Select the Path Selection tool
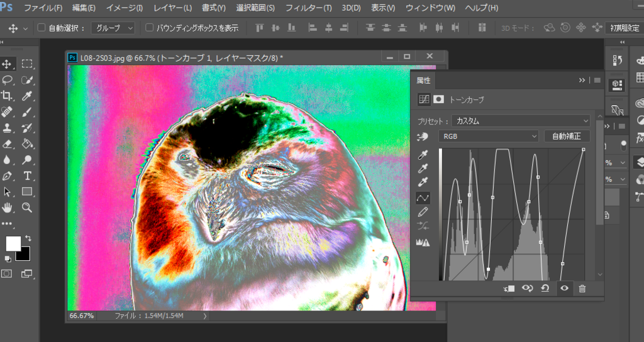The height and width of the screenshot is (342, 644). 7,192
